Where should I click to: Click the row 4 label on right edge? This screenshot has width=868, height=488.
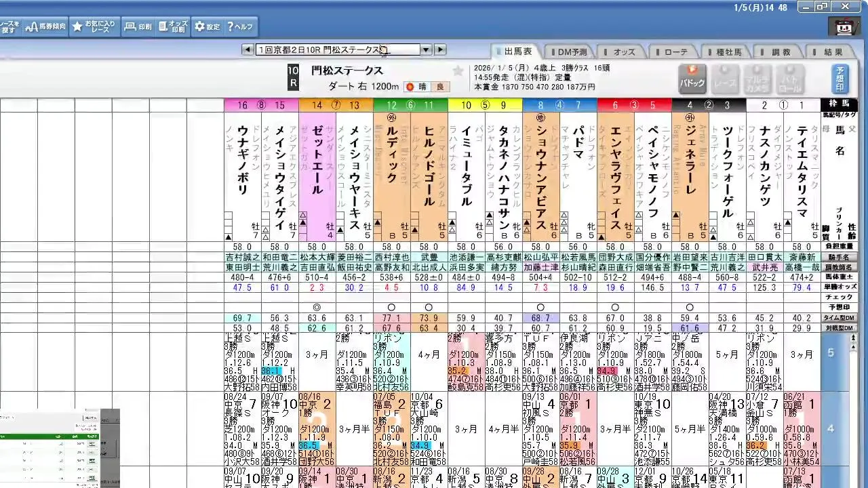831,429
